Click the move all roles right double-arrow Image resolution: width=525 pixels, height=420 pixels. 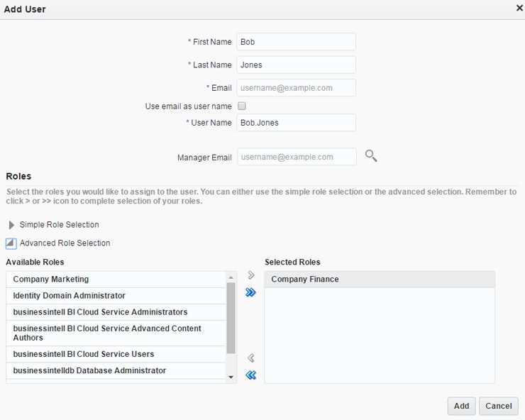[x=250, y=292]
